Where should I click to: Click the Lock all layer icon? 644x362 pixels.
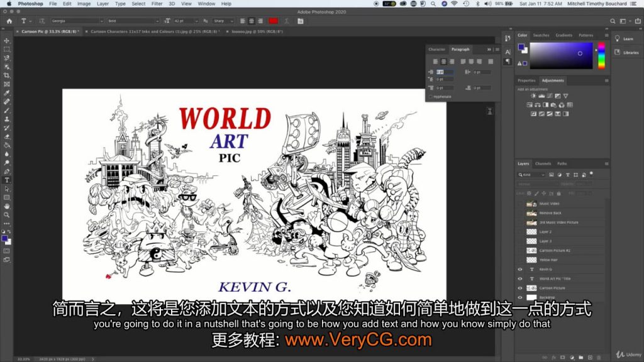pyautogui.click(x=558, y=194)
